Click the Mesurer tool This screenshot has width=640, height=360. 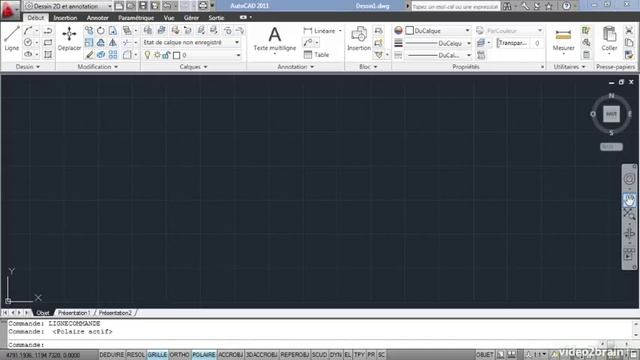563,40
